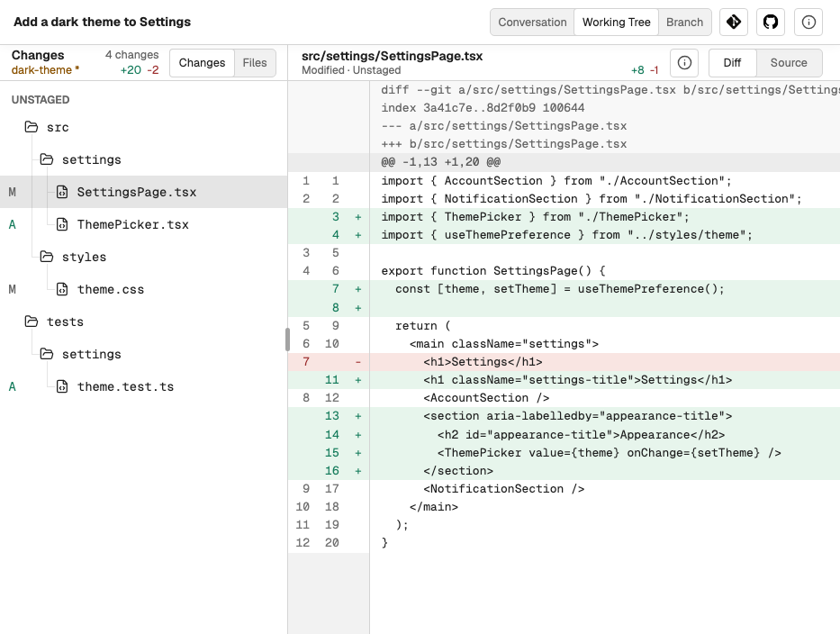Click the M status badge of theme.css
Screen dimensions: 840x634
click(13, 289)
